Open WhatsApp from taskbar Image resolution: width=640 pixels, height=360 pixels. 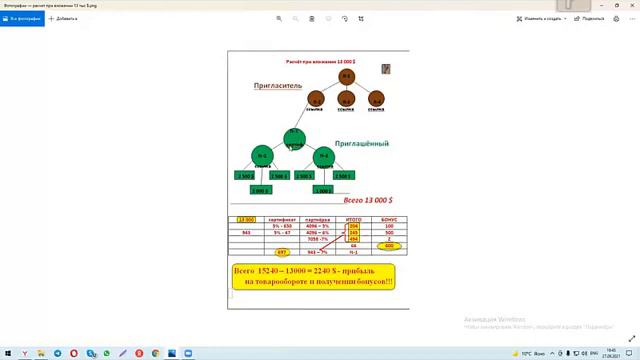(x=107, y=353)
